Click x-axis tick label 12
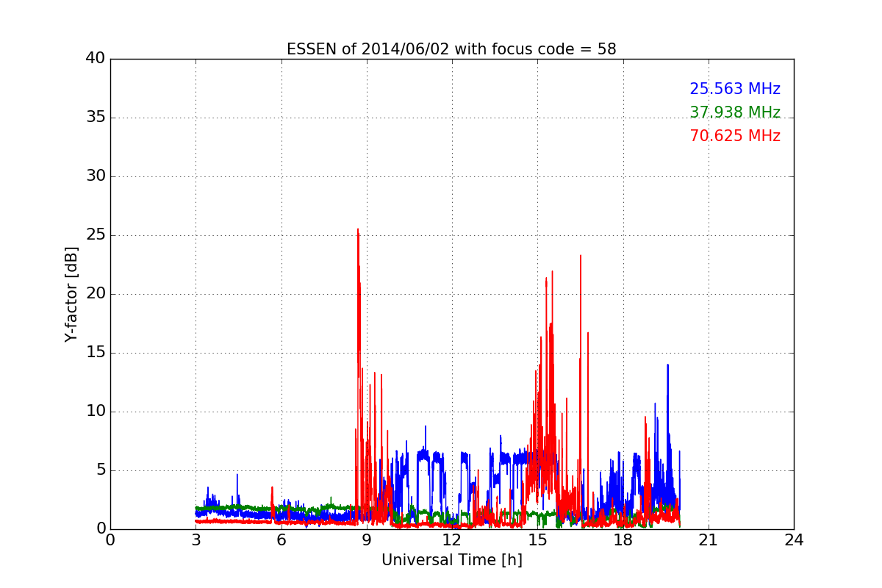Screen dimensions: 882x588 pos(452,540)
